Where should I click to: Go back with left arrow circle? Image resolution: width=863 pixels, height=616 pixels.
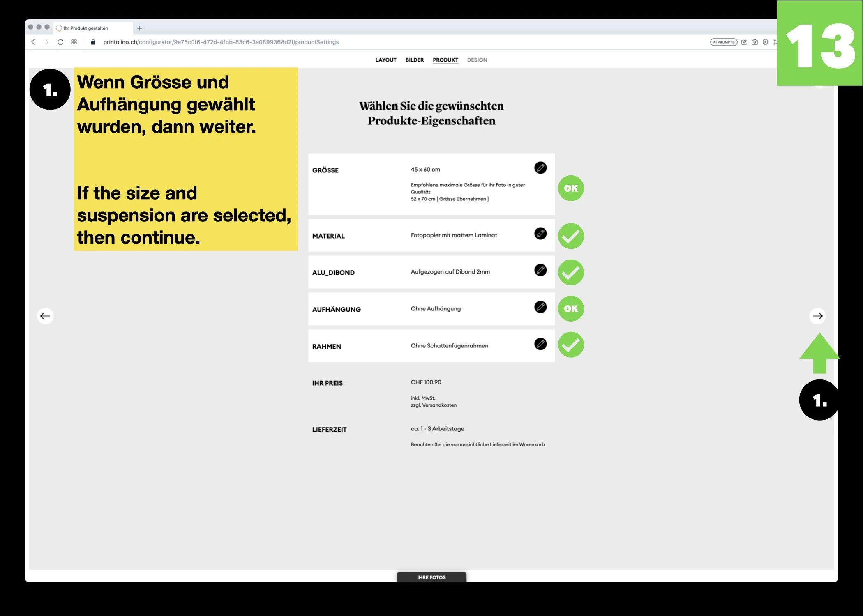pos(45,316)
